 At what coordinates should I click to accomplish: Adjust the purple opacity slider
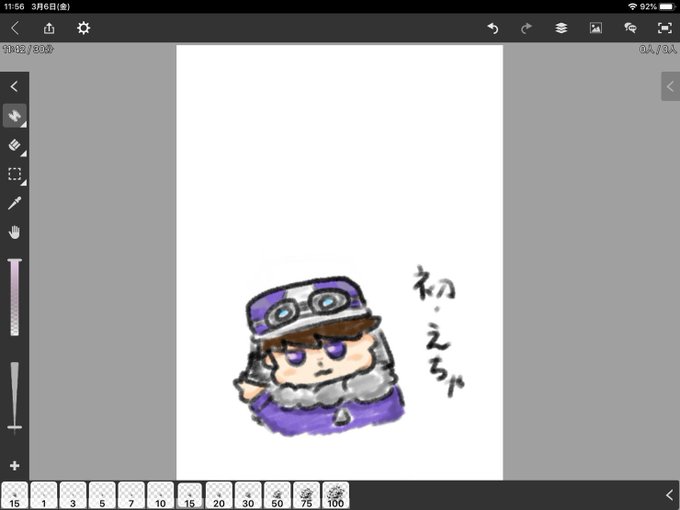15,297
